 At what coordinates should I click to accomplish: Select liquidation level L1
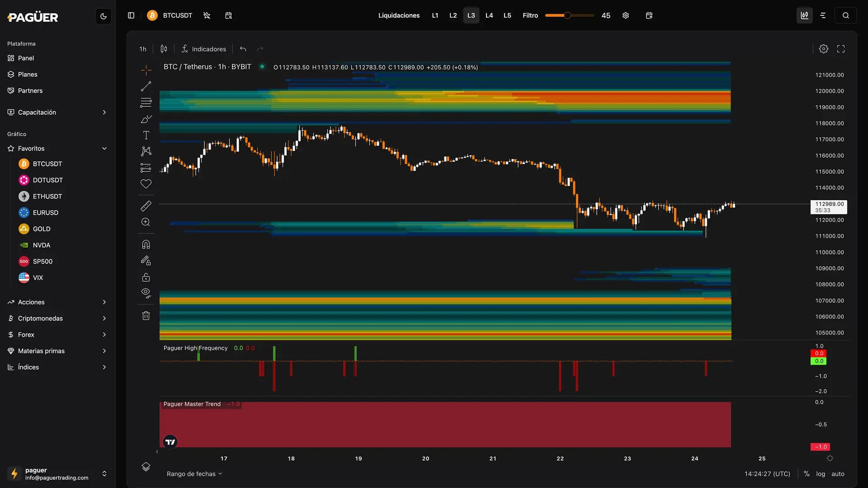click(x=435, y=15)
